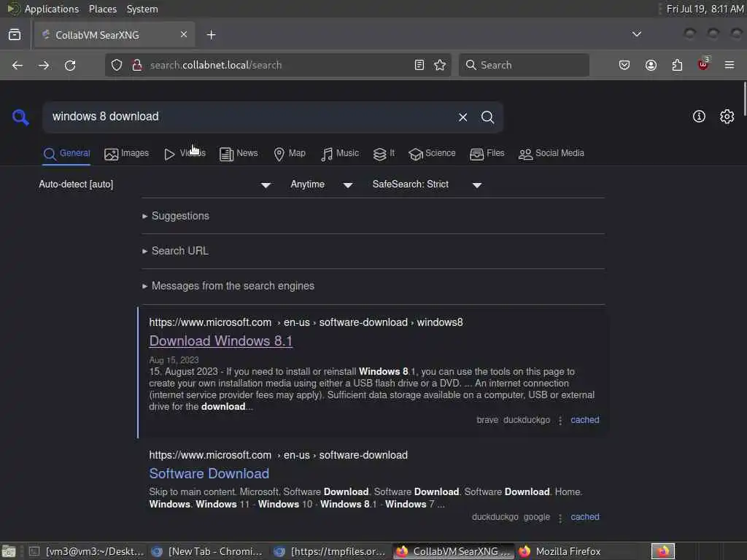Open a new browser tab
The height and width of the screenshot is (560, 747).
coord(211,35)
